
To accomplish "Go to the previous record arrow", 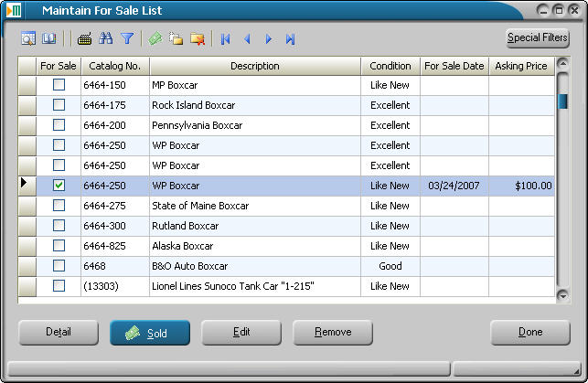I will click(x=247, y=39).
